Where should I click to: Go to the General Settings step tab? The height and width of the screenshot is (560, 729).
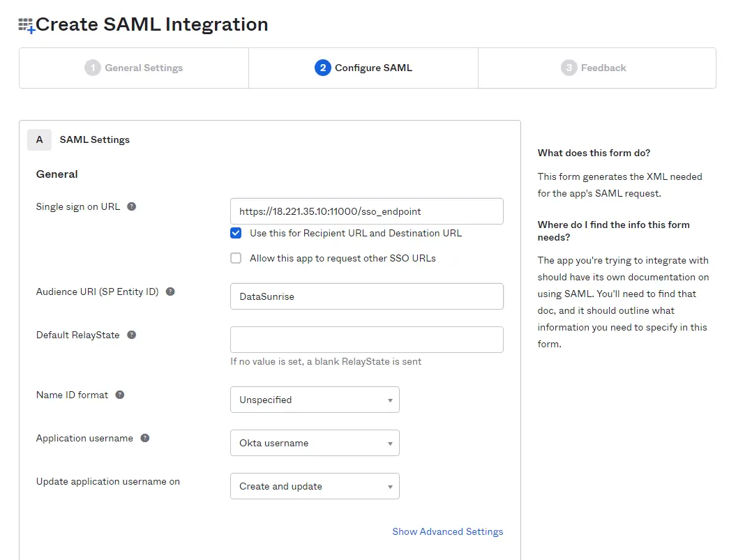tap(134, 68)
